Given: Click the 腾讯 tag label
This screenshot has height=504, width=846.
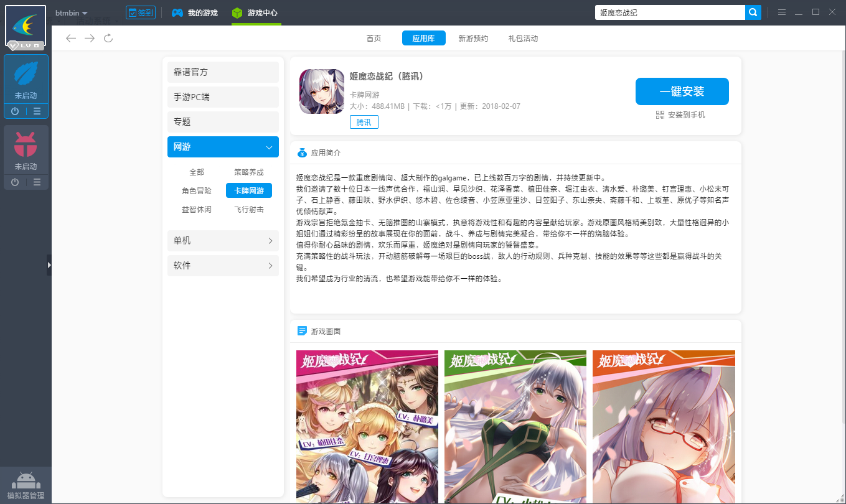Looking at the screenshot, I should click(364, 123).
